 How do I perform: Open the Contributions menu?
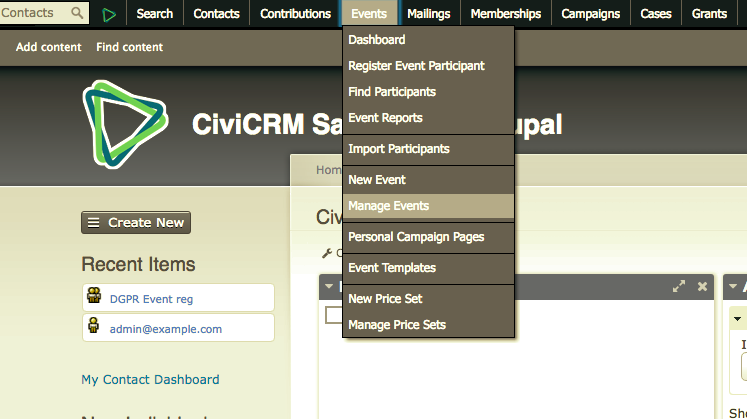(295, 14)
